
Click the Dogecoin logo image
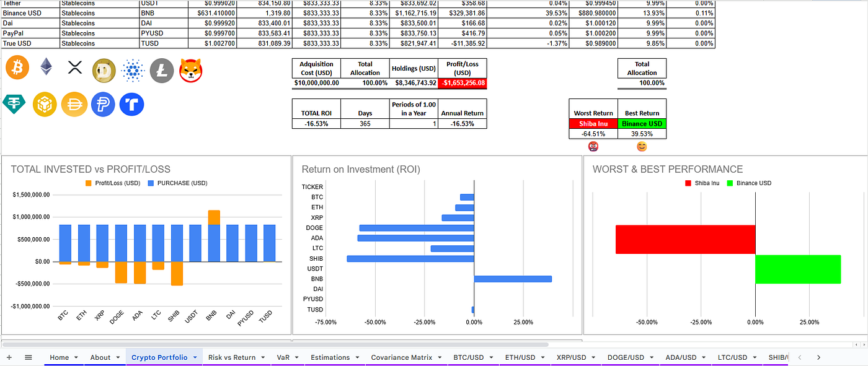104,71
